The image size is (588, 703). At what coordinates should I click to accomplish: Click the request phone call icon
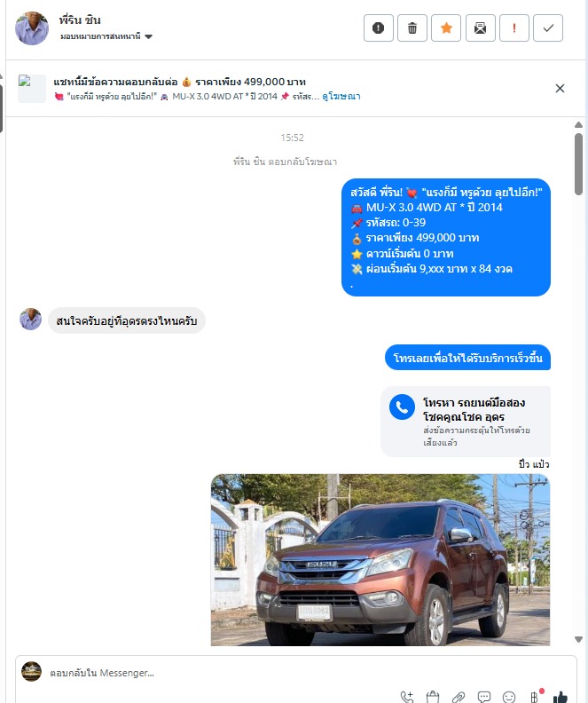pos(407,697)
